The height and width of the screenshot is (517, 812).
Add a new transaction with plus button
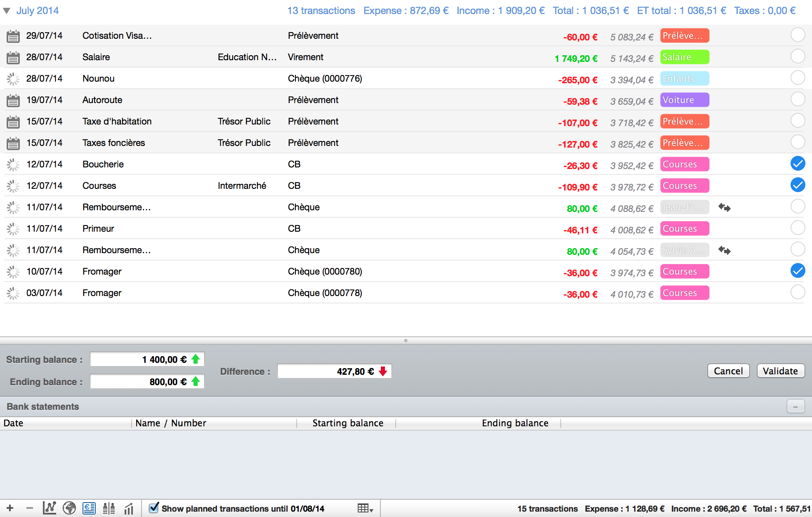(10, 508)
